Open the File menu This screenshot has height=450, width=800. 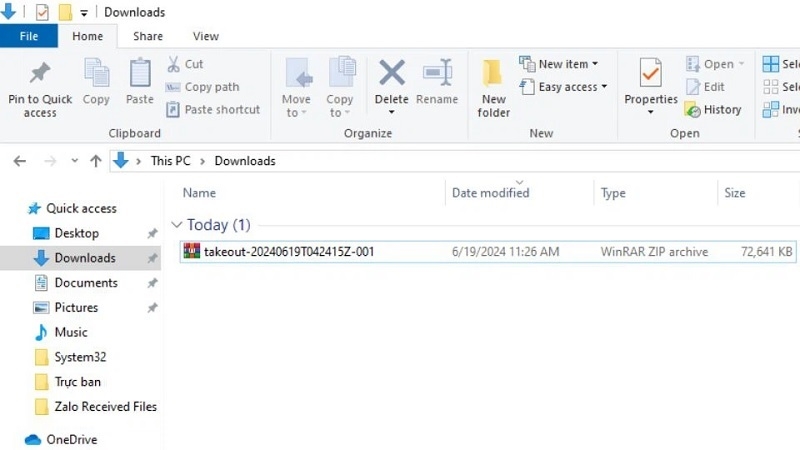point(29,36)
